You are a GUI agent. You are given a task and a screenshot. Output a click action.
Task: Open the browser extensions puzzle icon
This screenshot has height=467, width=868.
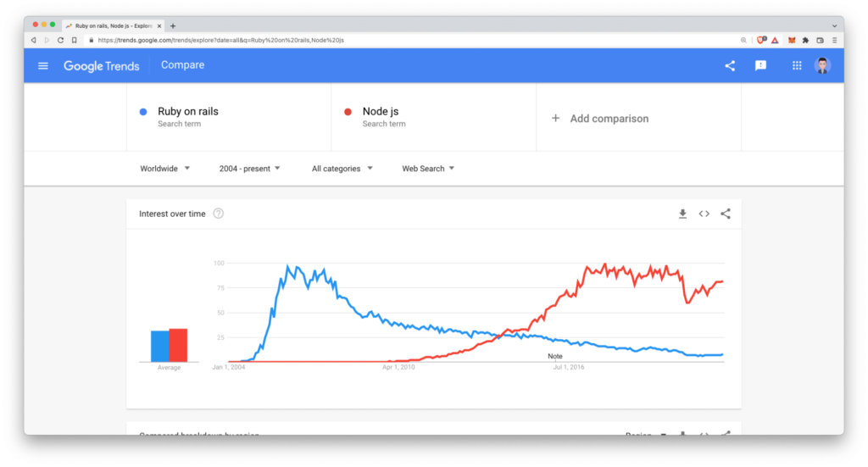(x=805, y=40)
